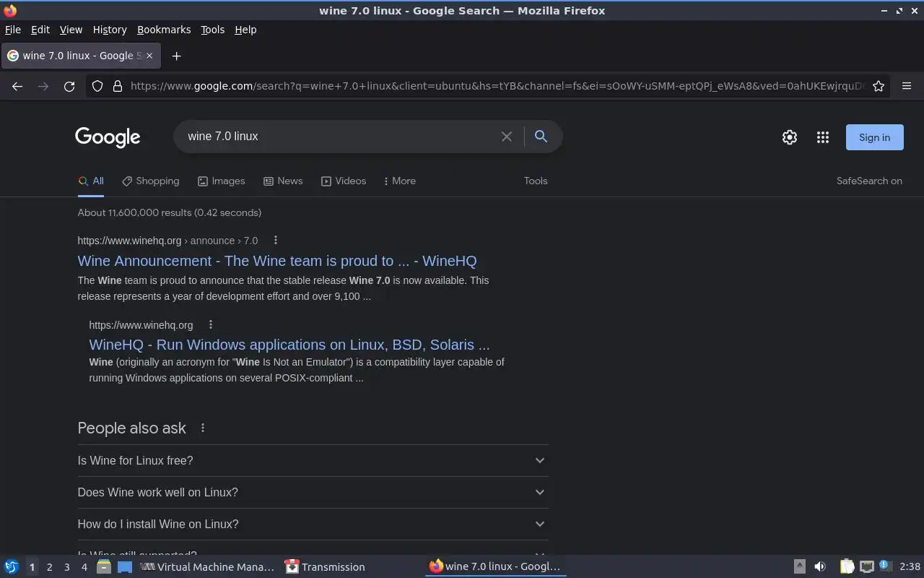This screenshot has width=924, height=578.
Task: Switch to Images results
Action: pyautogui.click(x=221, y=181)
